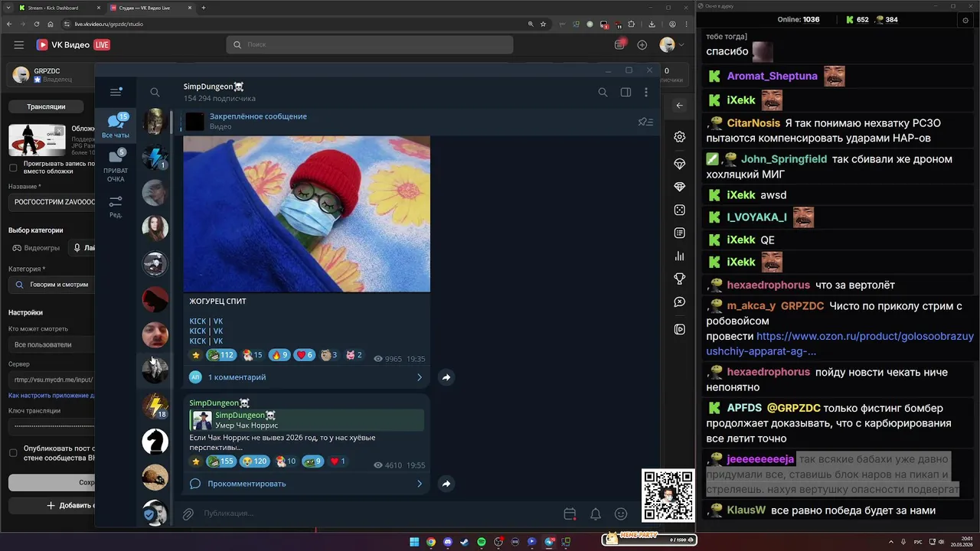The width and height of the screenshot is (980, 551).
Task: Click the Kick sidebar back arrow
Action: 679,106
